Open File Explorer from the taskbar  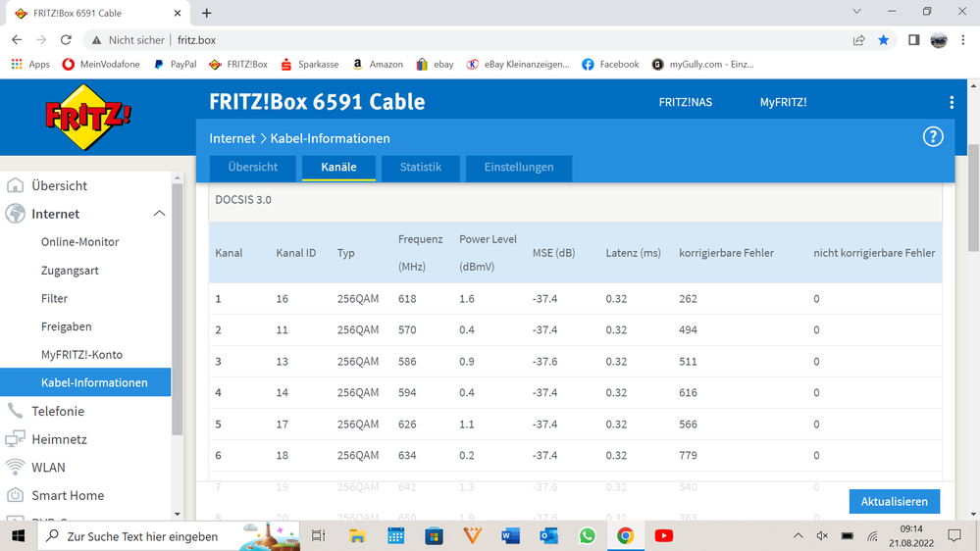[357, 536]
